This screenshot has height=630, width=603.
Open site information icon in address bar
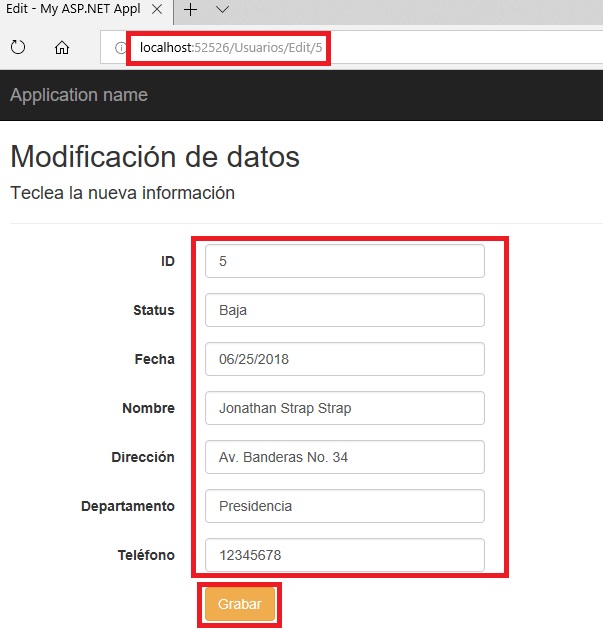120,48
